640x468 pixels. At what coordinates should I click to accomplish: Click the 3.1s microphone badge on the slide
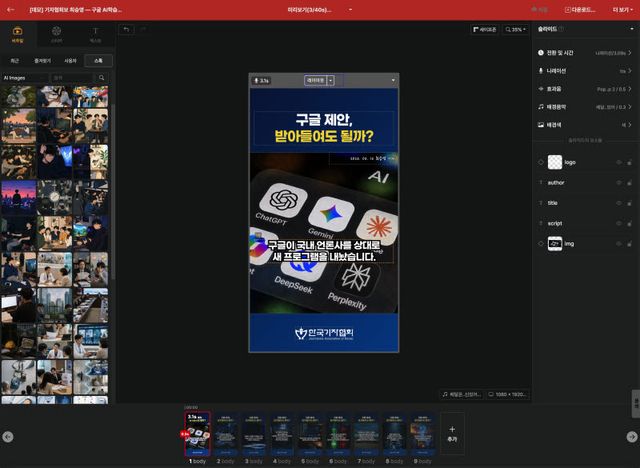coord(262,80)
